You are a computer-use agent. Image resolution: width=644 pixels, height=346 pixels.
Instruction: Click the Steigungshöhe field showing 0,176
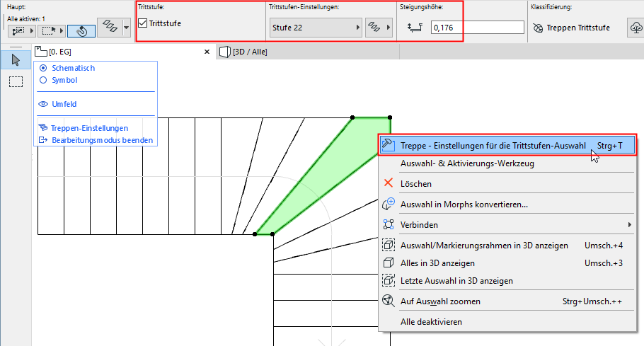477,28
